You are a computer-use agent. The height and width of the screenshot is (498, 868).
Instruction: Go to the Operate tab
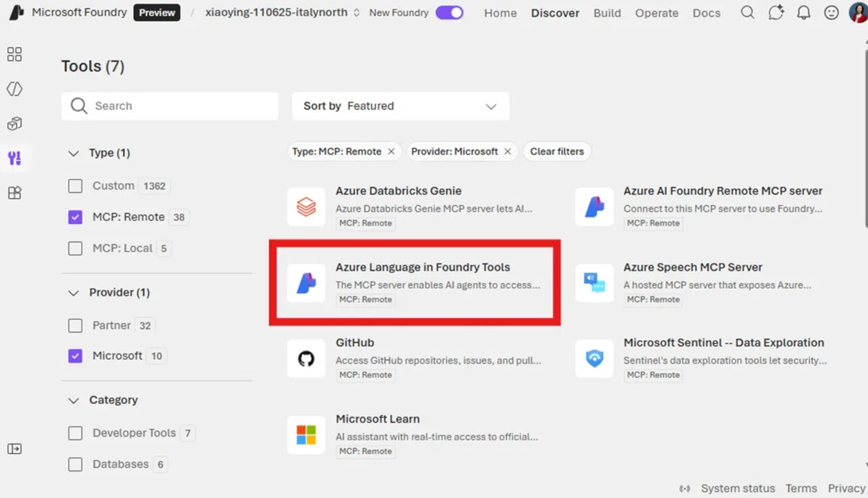657,13
